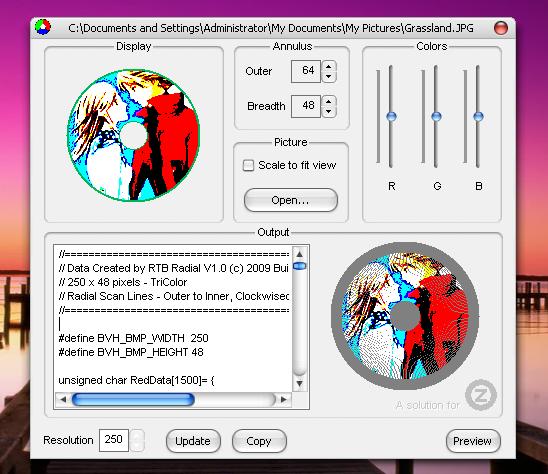
Task: Click the vertical scrollbar thumb in output
Action: pyautogui.click(x=300, y=266)
